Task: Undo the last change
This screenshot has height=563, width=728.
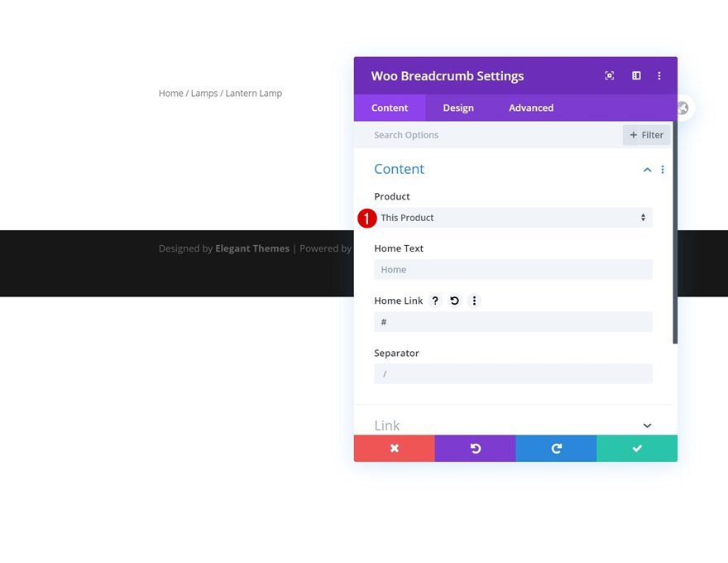Action: (474, 448)
